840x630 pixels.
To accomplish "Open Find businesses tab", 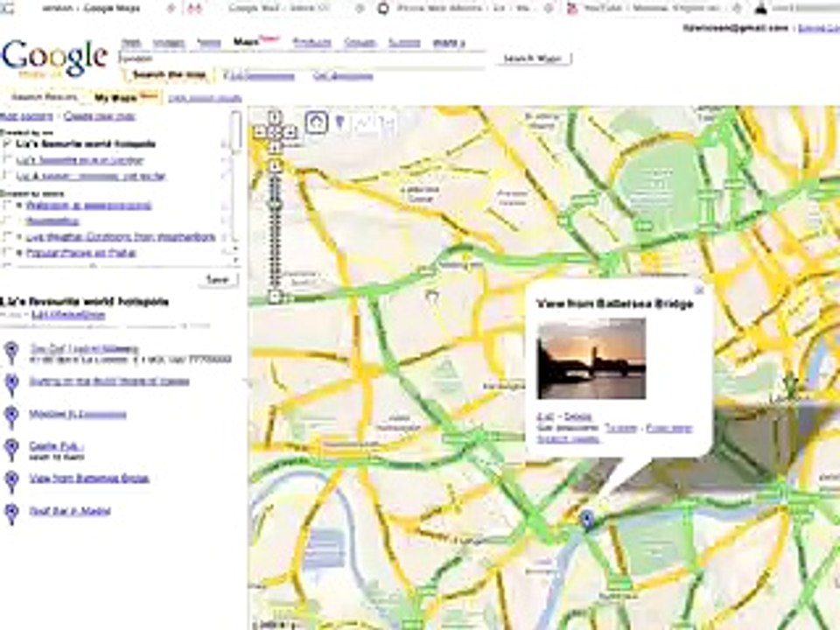I will click(259, 76).
